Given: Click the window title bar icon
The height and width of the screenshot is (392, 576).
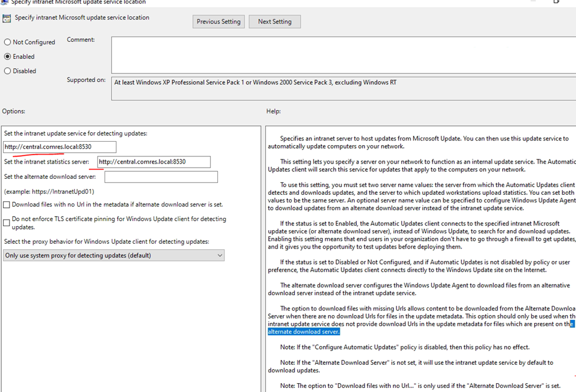Looking at the screenshot, I should coord(5,2).
